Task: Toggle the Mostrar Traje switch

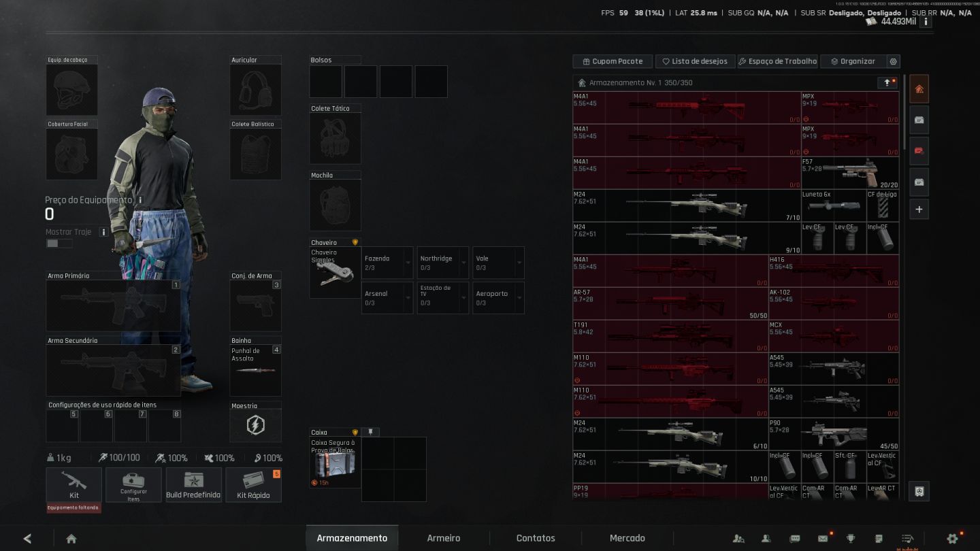Action: 59,243
